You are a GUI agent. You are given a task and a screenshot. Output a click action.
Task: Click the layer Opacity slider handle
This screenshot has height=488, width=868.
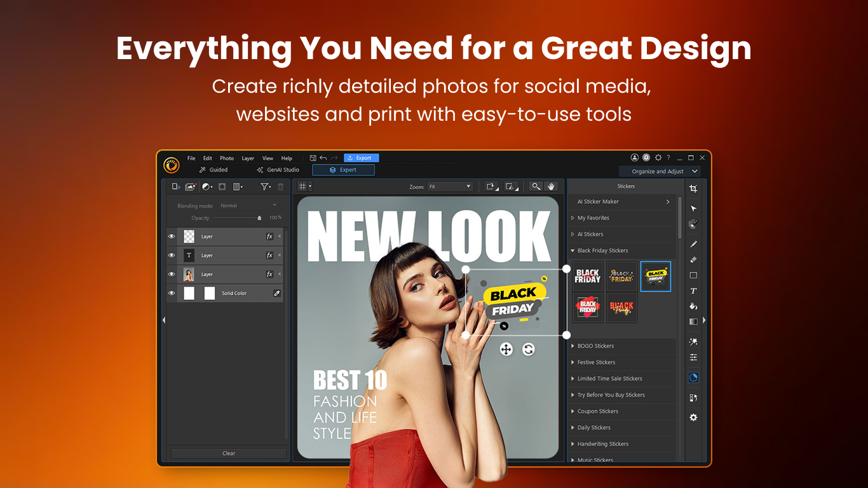(259, 218)
